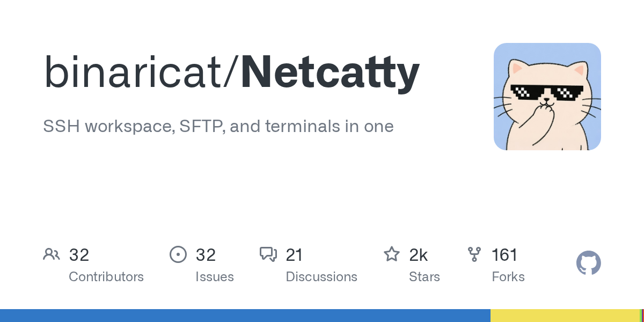Viewport: 644px width, 322px height.
Task: Select the SSH workspace description text
Action: pyautogui.click(x=218, y=127)
